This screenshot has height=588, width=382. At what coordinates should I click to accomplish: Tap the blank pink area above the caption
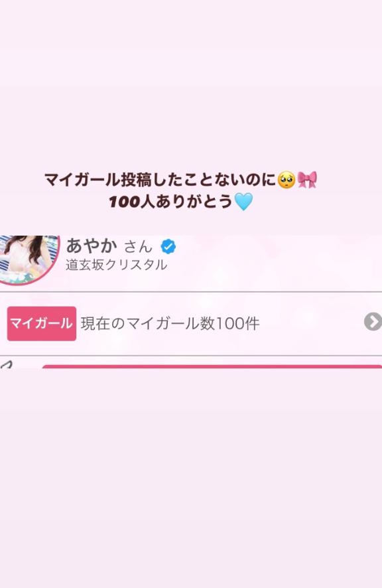[x=191, y=82]
